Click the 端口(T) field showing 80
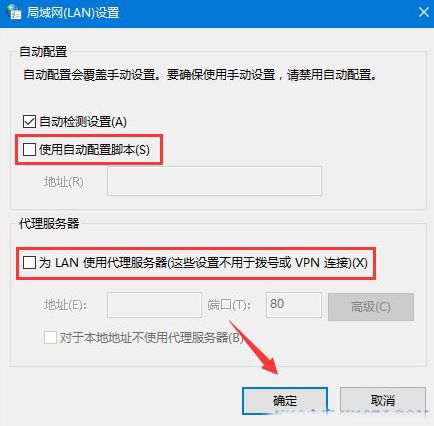The height and width of the screenshot is (426, 434). [294, 305]
